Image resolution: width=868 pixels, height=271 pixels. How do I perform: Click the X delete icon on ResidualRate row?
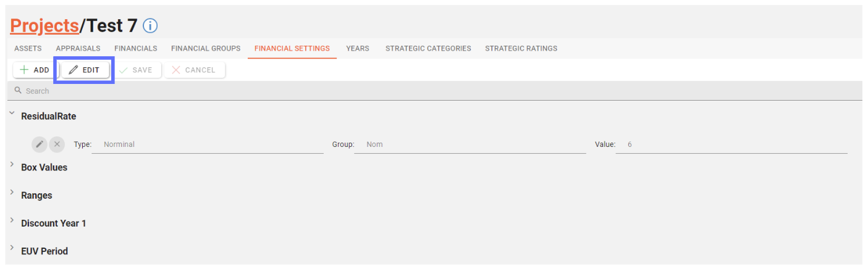click(57, 144)
